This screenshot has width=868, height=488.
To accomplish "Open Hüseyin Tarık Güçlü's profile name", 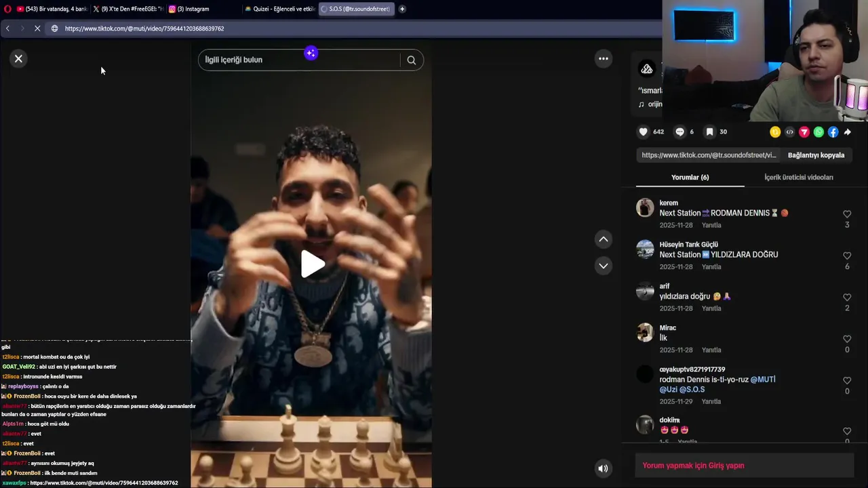I will (688, 245).
